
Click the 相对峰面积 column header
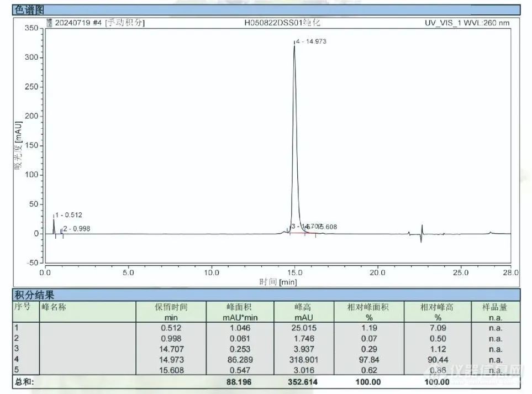(x=368, y=307)
